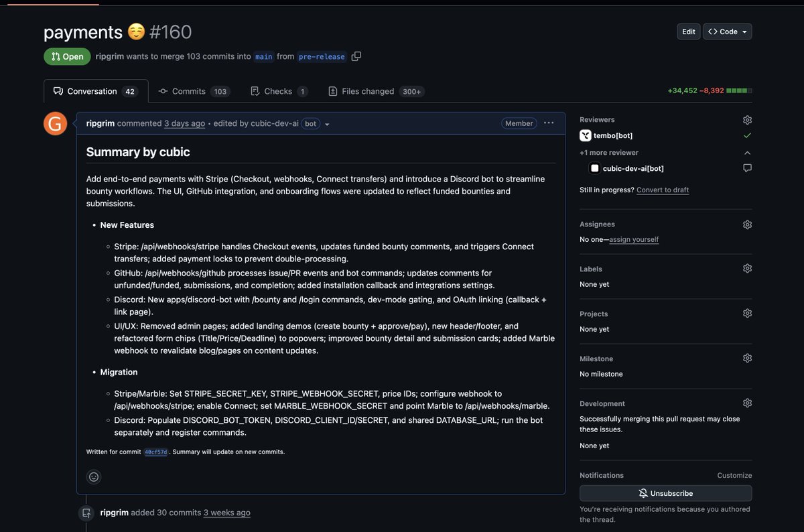Click the Unsubscribe notifications button
The width and height of the screenshot is (804, 532).
tap(665, 493)
